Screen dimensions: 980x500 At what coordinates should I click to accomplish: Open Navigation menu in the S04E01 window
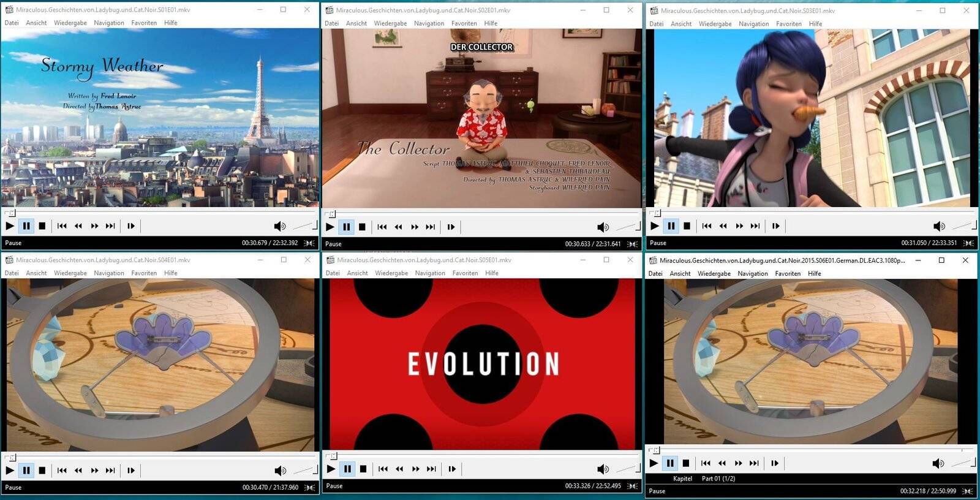pyautogui.click(x=109, y=273)
